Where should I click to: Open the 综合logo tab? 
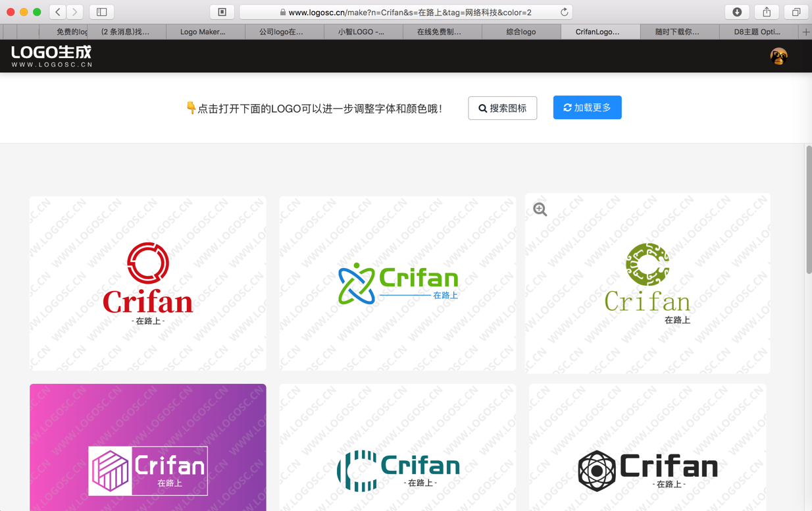point(520,32)
